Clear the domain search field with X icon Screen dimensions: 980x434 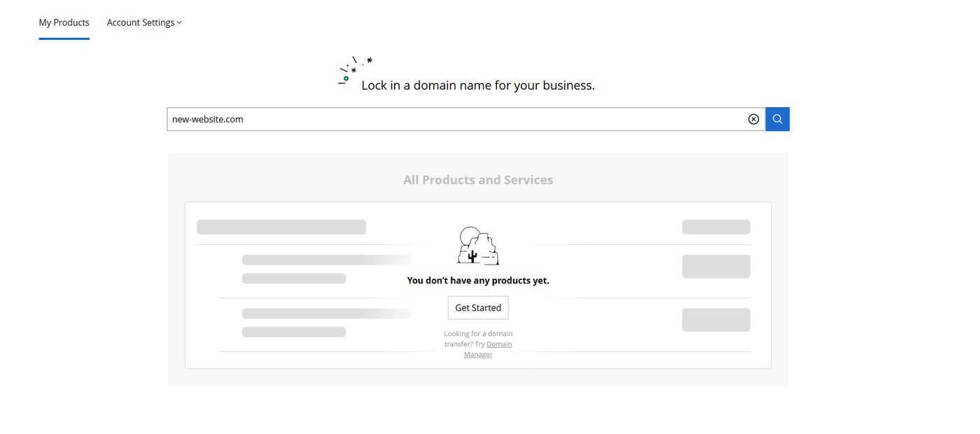pyautogui.click(x=753, y=119)
